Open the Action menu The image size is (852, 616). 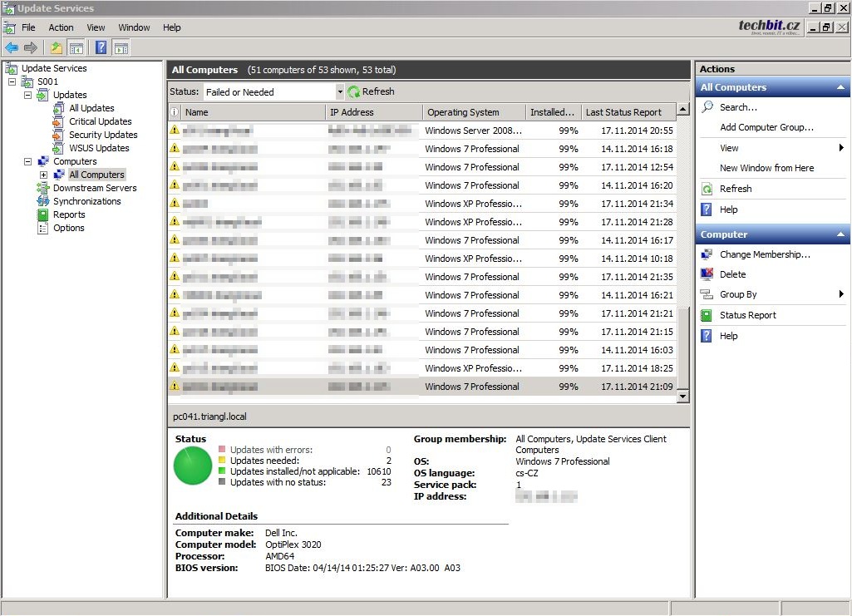point(61,27)
